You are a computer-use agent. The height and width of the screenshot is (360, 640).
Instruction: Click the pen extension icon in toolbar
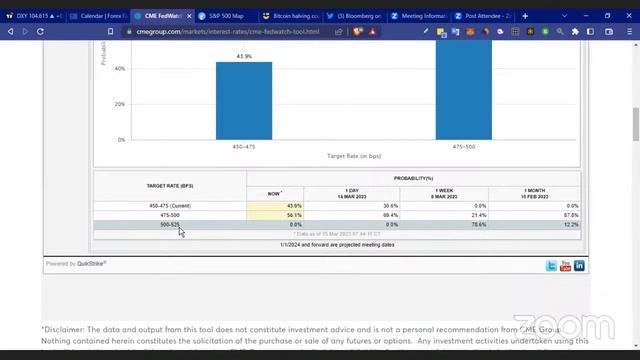coord(426,31)
